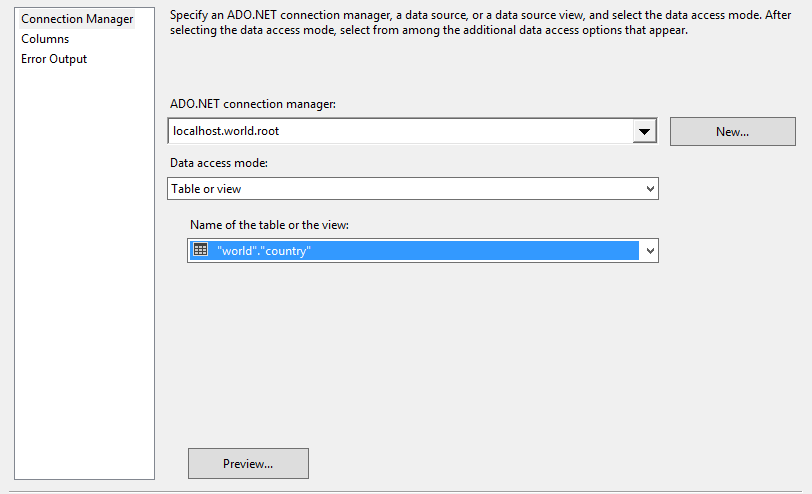The image size is (812, 494).
Task: Open the table or view name dropdown arrow
Action: 650,251
